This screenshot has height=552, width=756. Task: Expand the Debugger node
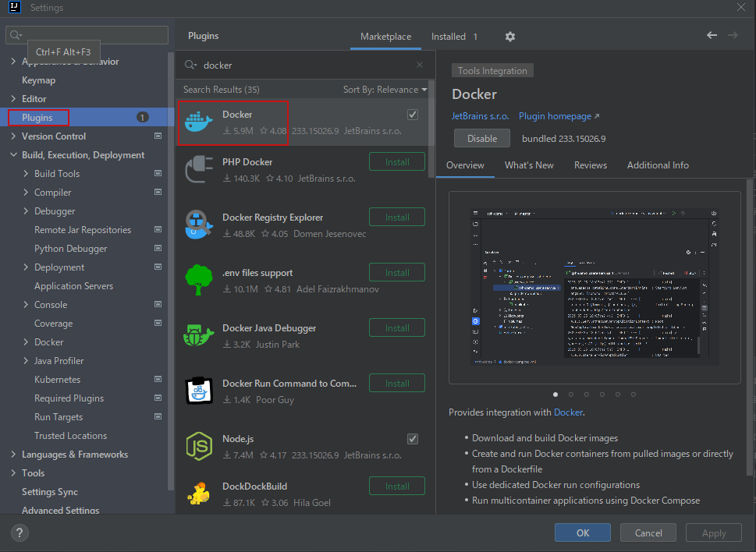(26, 211)
